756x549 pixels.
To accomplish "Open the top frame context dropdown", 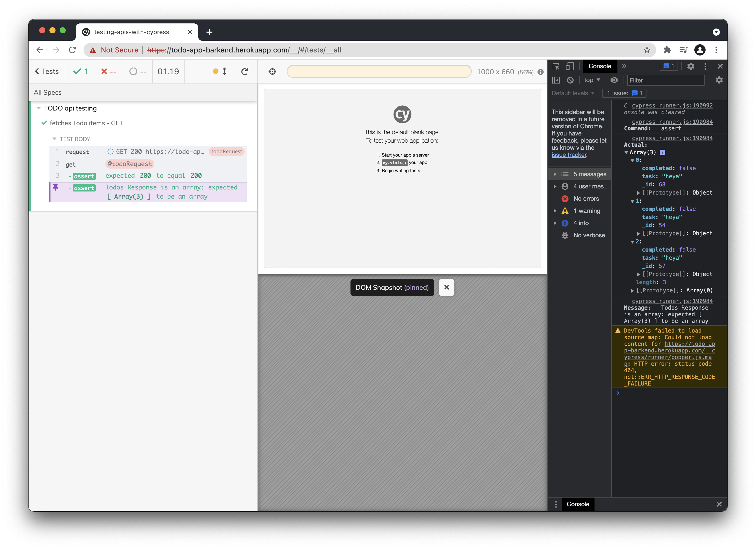I will [592, 80].
